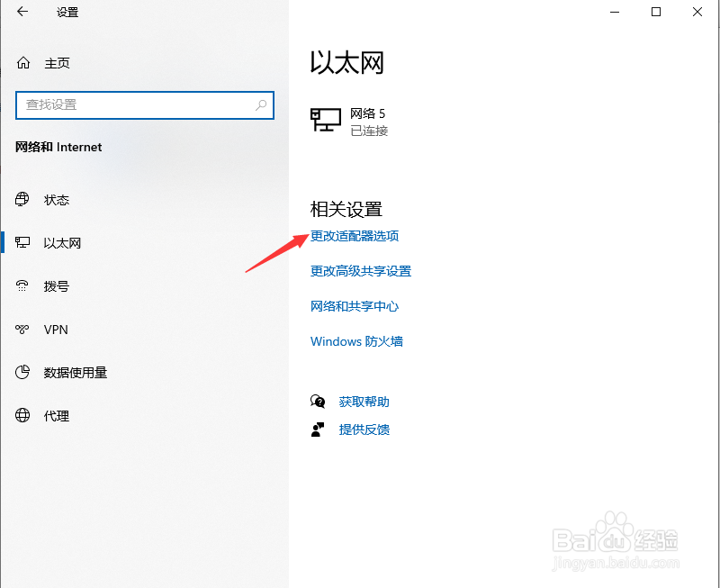Click the 网络 5 network computer icon
The image size is (720, 588).
click(326, 120)
